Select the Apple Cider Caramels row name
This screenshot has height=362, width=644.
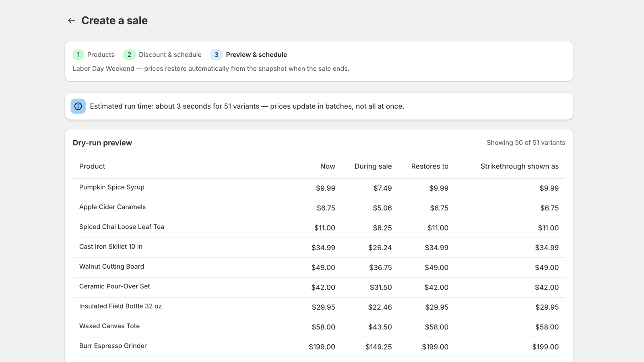coord(112,207)
